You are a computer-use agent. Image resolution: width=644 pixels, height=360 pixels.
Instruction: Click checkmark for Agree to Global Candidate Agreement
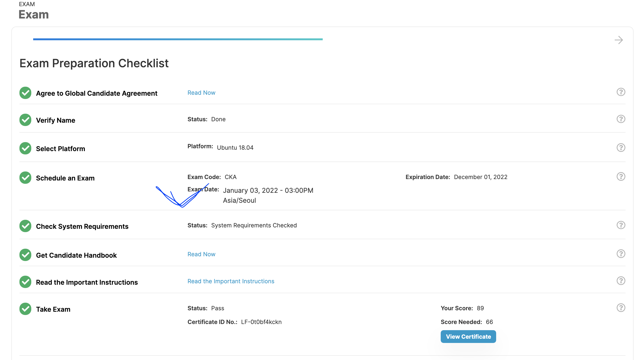coord(25,93)
